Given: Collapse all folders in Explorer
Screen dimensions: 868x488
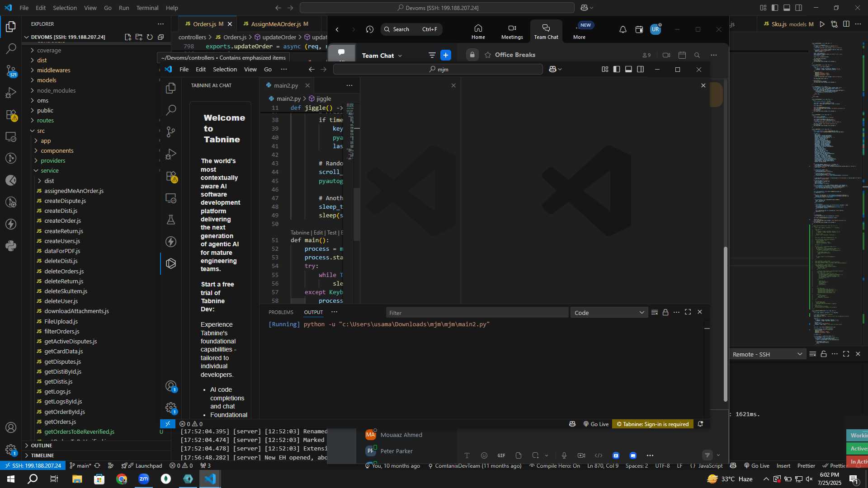Looking at the screenshot, I should click(160, 37).
